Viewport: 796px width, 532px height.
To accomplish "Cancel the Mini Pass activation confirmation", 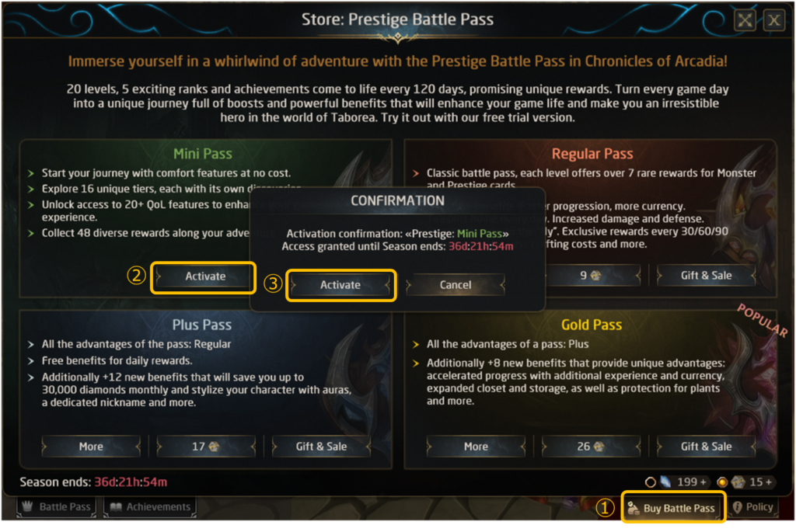I will click(x=456, y=285).
